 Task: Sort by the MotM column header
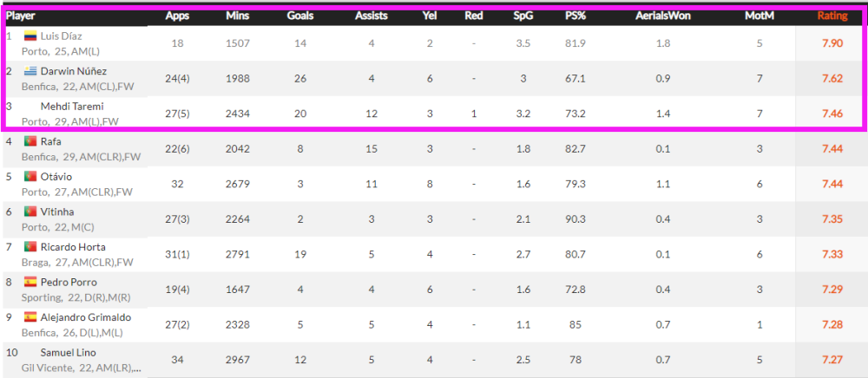[759, 16]
